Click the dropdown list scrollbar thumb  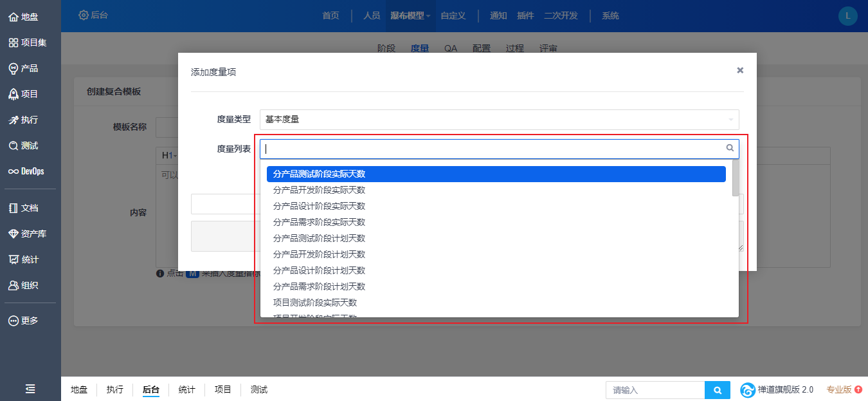736,178
